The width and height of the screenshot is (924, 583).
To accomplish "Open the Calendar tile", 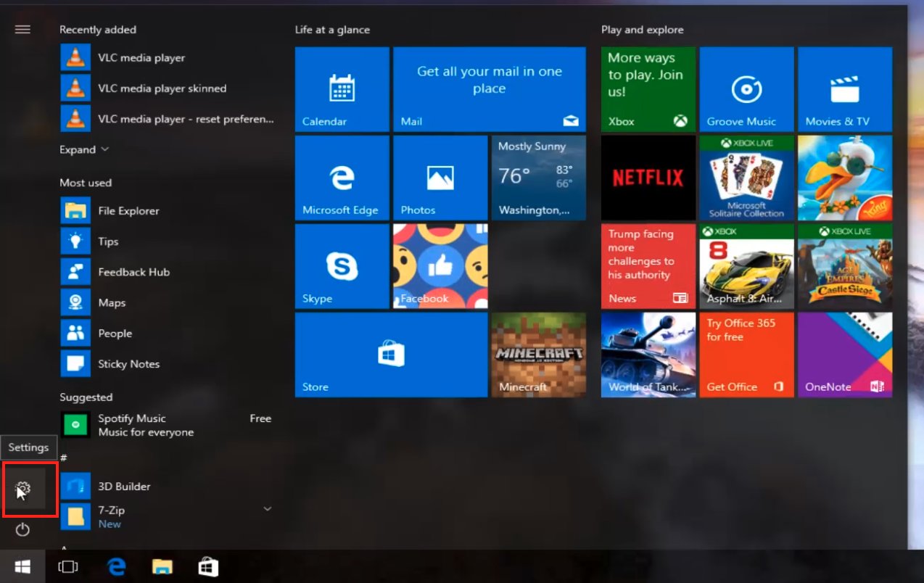I will [342, 89].
